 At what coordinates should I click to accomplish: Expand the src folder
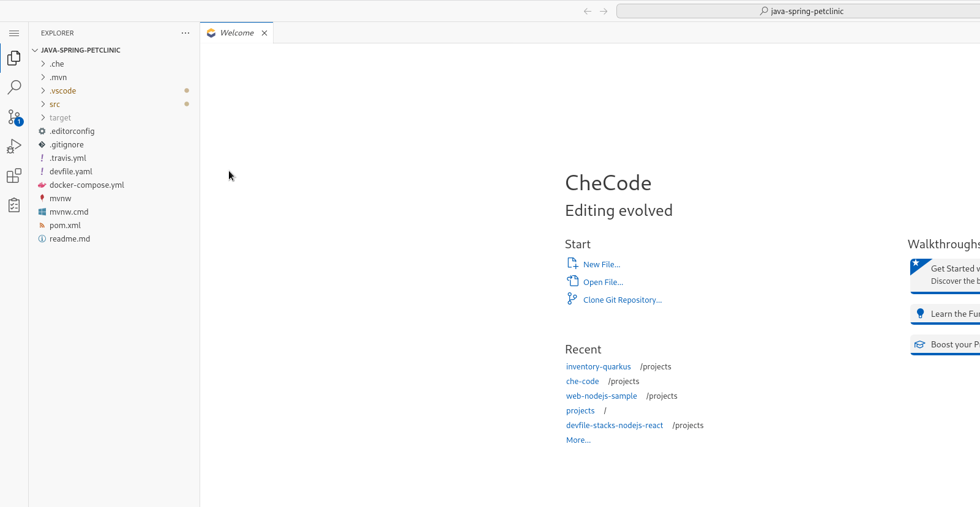point(114,104)
